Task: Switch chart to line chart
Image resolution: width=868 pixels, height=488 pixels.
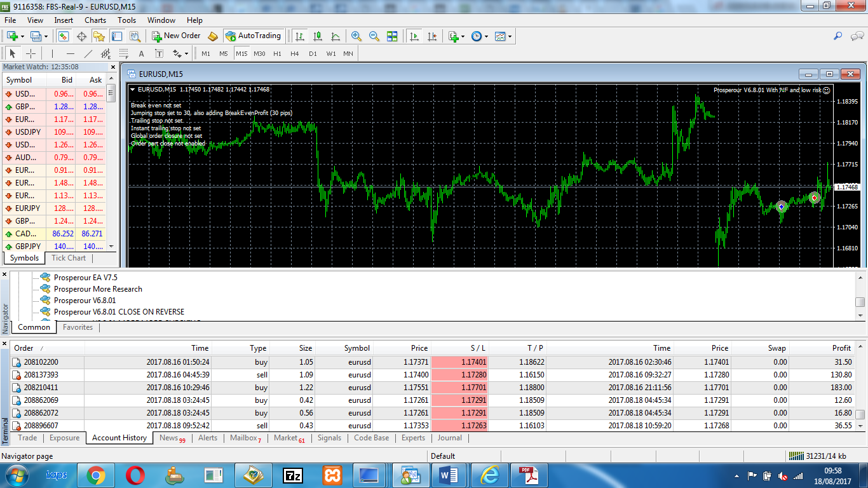Action: (336, 36)
